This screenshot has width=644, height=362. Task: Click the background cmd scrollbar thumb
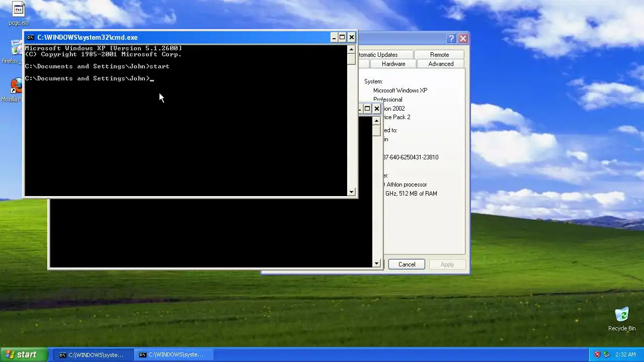[x=376, y=130]
